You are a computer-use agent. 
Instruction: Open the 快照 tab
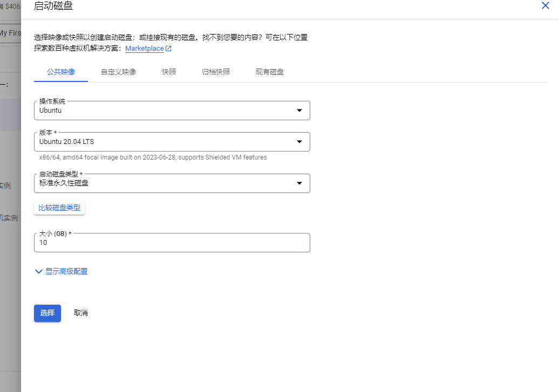point(169,72)
